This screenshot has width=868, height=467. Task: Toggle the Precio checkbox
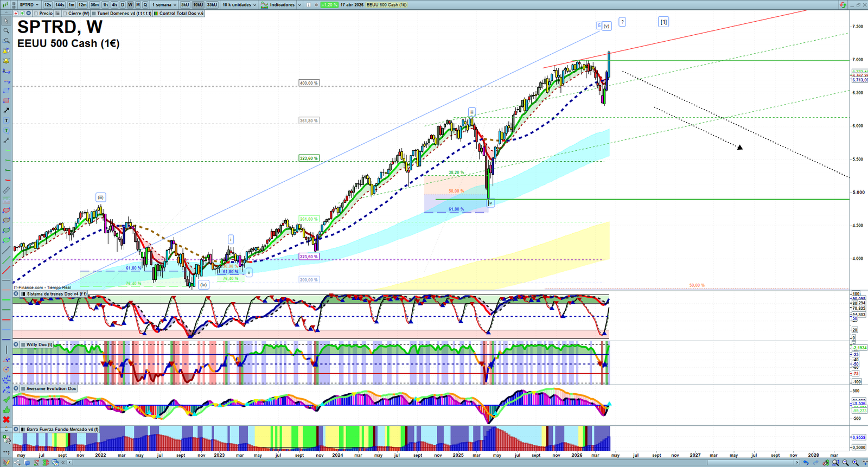(36, 14)
